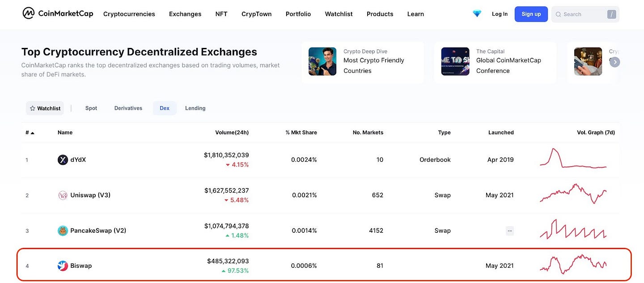Click the dYdX exchange logo icon
Image resolution: width=644 pixels, height=283 pixels.
[x=63, y=160]
